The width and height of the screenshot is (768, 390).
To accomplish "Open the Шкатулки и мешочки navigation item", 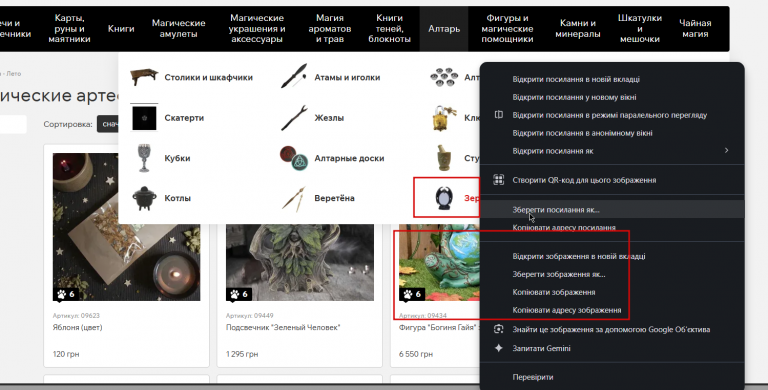I will 640,28.
